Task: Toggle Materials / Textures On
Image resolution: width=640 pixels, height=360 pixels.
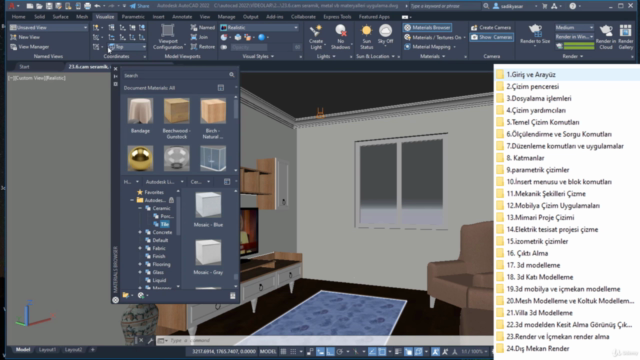Action: pos(433,37)
